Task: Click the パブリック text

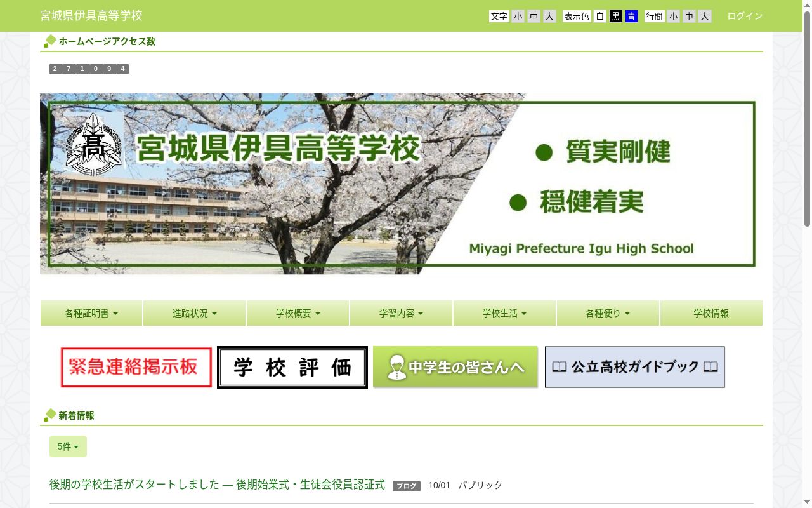Action: click(480, 485)
